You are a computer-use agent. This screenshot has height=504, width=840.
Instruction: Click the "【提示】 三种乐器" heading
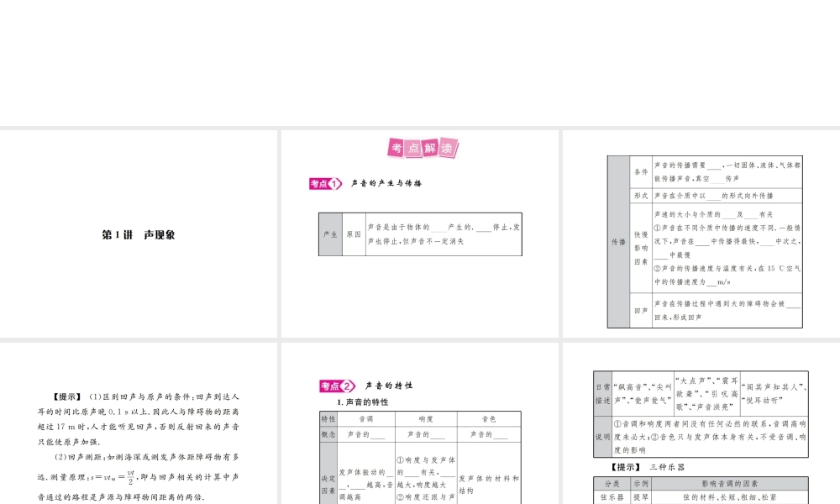[x=647, y=467]
